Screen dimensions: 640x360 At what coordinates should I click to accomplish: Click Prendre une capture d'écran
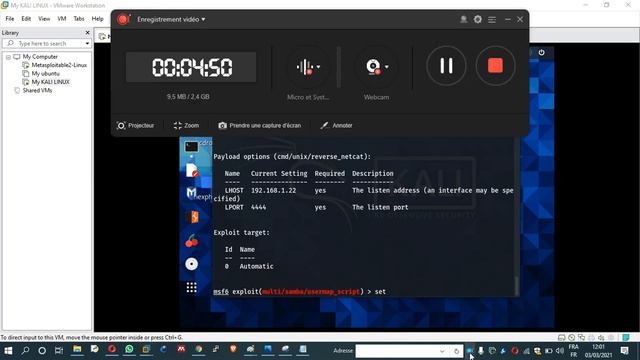pyautogui.click(x=260, y=125)
